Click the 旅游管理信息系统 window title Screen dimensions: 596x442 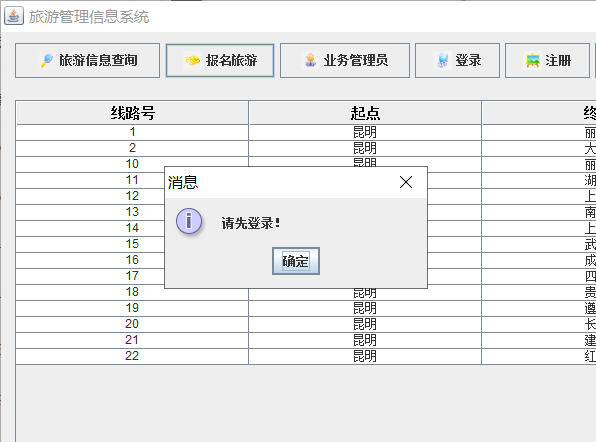[89, 17]
